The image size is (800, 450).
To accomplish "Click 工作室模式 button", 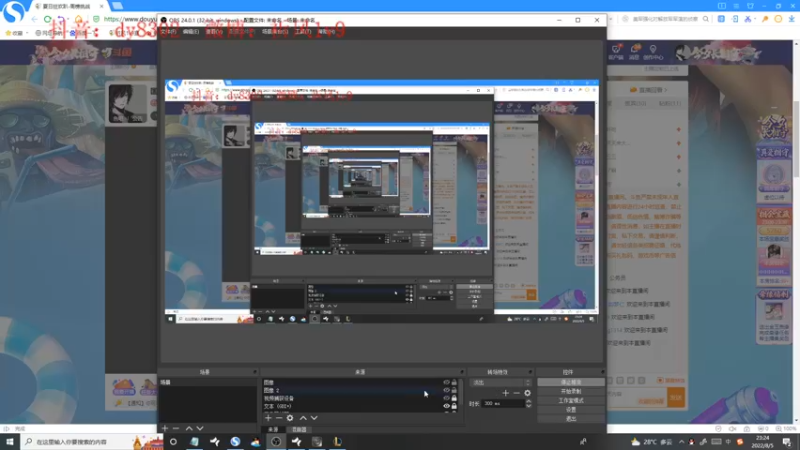I will [570, 401].
